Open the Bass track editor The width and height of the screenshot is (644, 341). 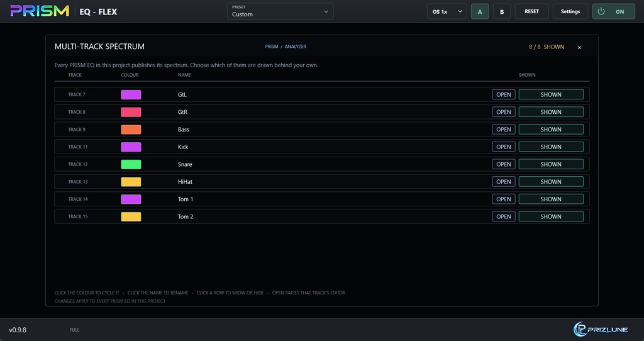pyautogui.click(x=504, y=130)
